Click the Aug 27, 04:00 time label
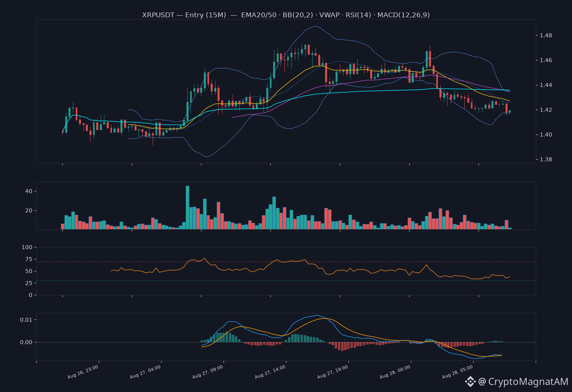 pyautogui.click(x=145, y=372)
